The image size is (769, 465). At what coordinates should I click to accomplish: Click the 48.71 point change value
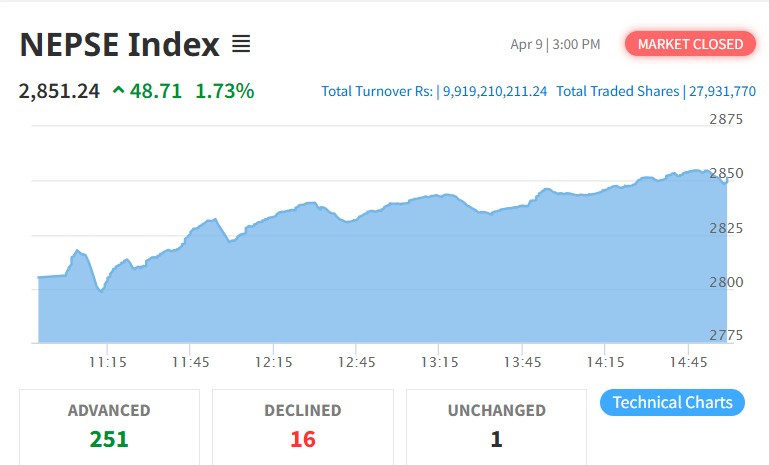157,91
